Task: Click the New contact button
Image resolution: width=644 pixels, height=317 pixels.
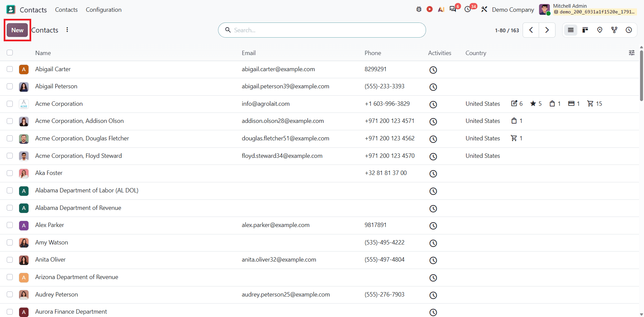Action: pyautogui.click(x=17, y=30)
